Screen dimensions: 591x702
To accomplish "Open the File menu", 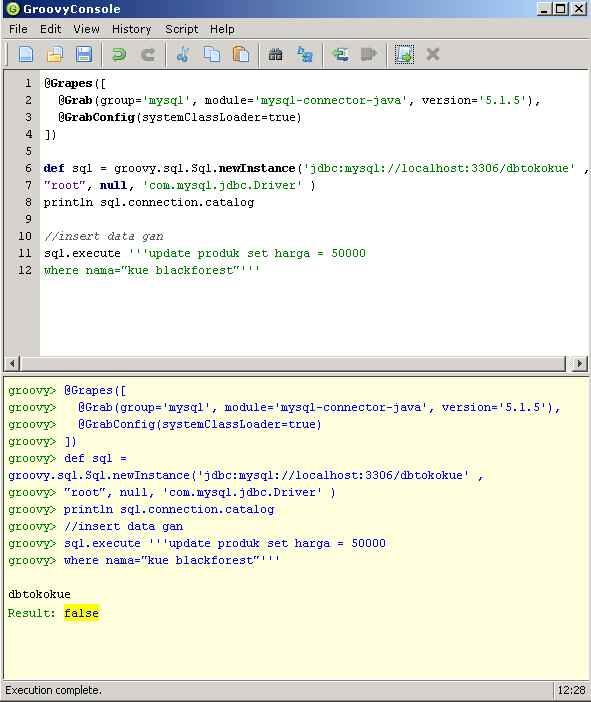I will point(18,29).
